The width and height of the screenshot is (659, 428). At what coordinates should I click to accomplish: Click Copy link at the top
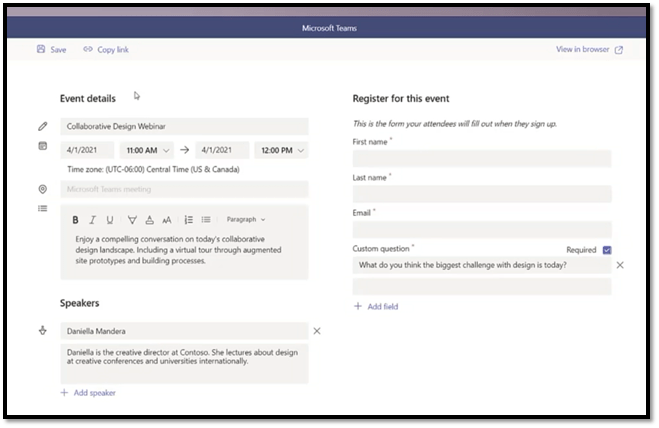click(106, 49)
